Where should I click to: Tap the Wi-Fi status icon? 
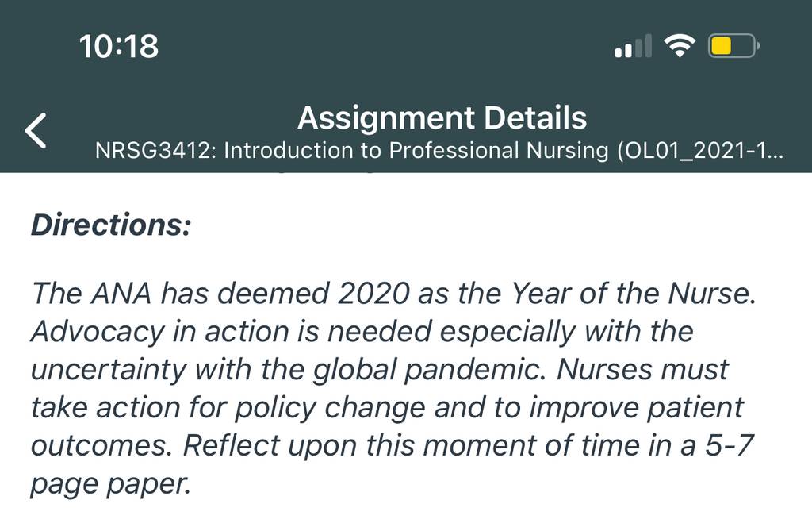coord(680,45)
